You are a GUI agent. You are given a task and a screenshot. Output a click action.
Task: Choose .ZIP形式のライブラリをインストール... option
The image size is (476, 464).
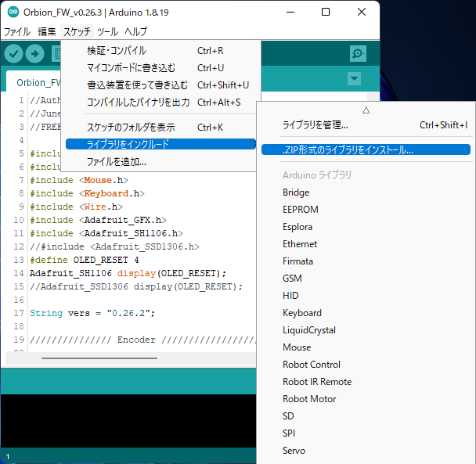tap(366, 150)
